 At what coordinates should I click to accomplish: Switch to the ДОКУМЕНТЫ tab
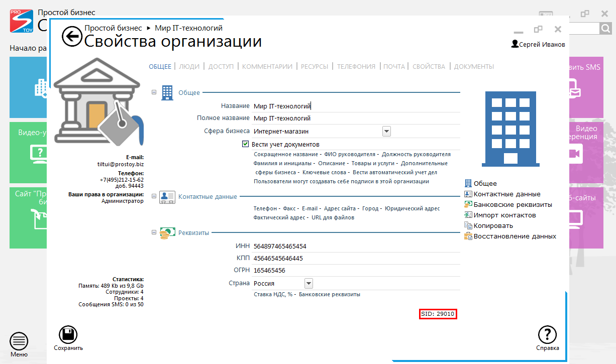pos(474,66)
